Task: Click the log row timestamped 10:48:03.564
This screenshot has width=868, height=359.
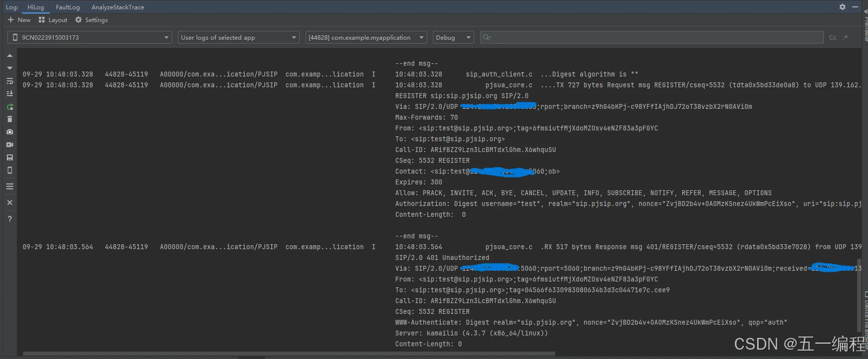Action: 441,247
